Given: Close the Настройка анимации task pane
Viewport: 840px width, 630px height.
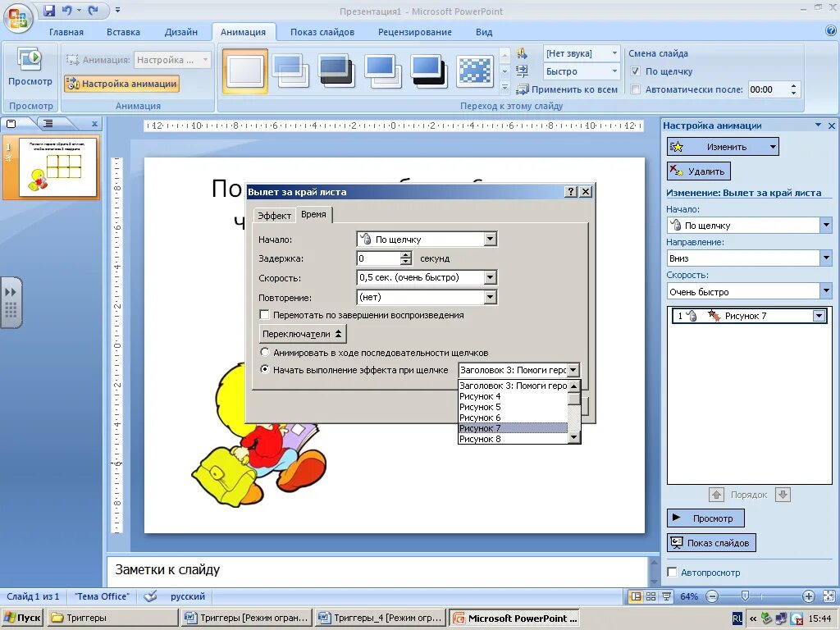Looking at the screenshot, I should [x=831, y=126].
